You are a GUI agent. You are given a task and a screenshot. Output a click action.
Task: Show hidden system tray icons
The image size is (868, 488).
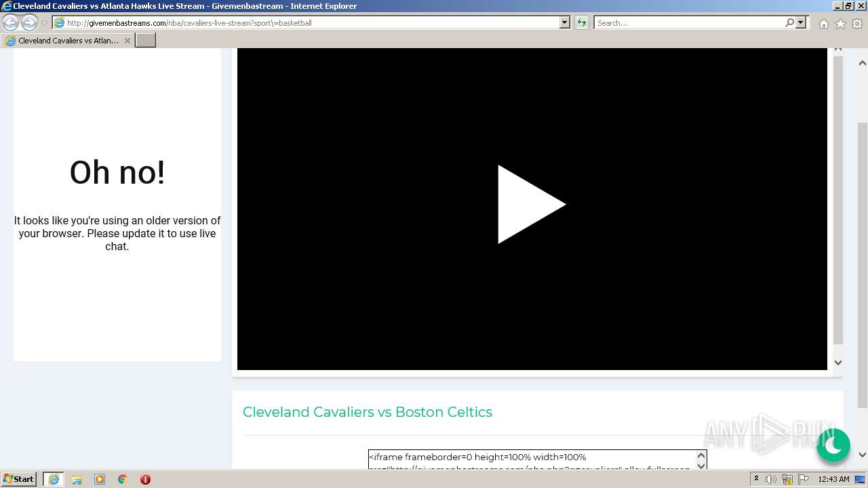click(756, 479)
